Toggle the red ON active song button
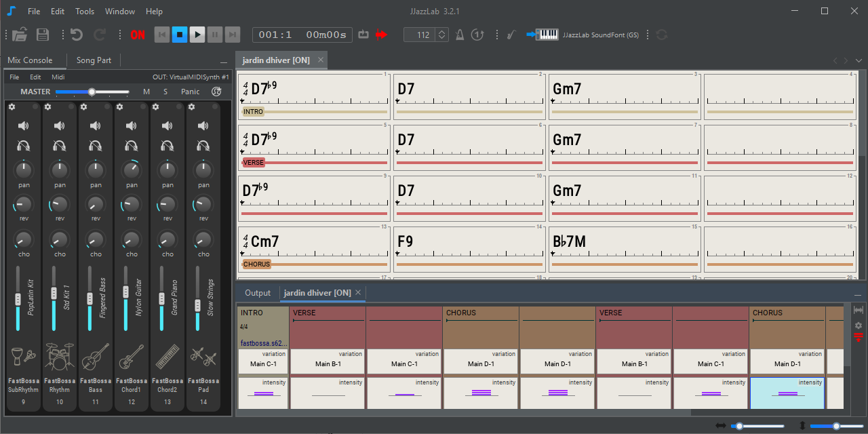The height and width of the screenshot is (434, 868). [138, 35]
